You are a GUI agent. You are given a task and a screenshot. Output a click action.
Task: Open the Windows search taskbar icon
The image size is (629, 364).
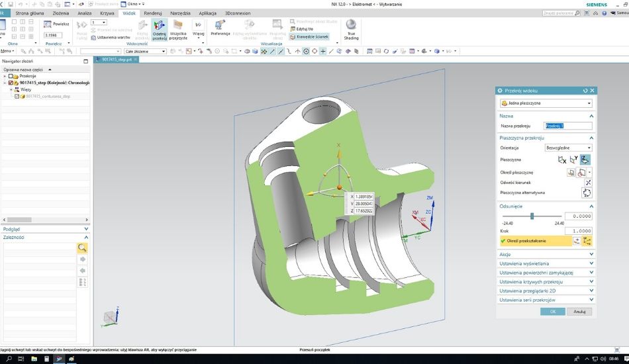[9, 359]
